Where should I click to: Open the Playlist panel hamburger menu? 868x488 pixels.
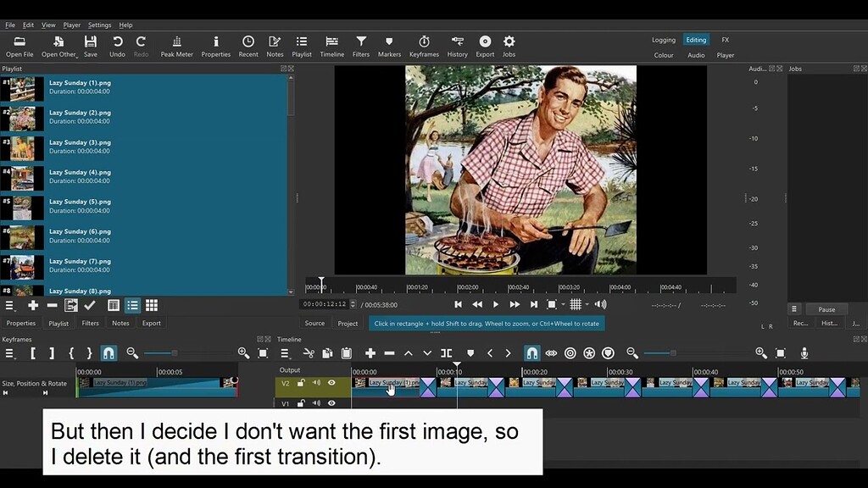[9, 305]
